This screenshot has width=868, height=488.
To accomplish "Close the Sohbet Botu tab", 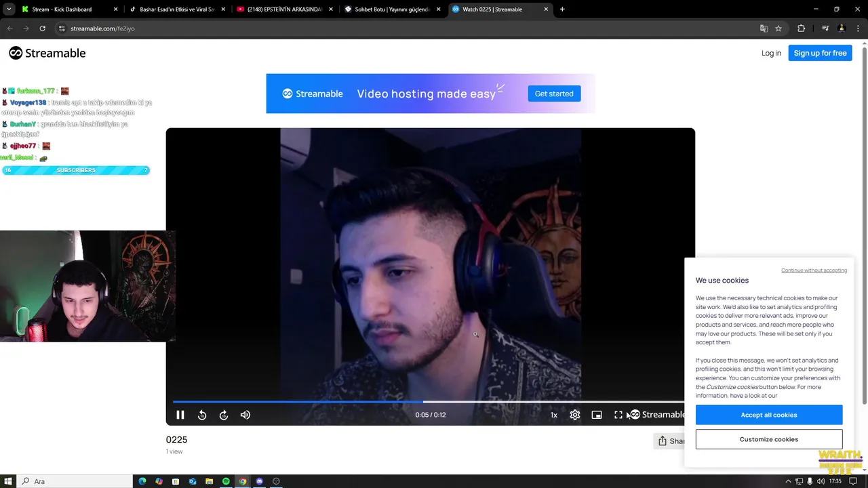I will (x=438, y=9).
